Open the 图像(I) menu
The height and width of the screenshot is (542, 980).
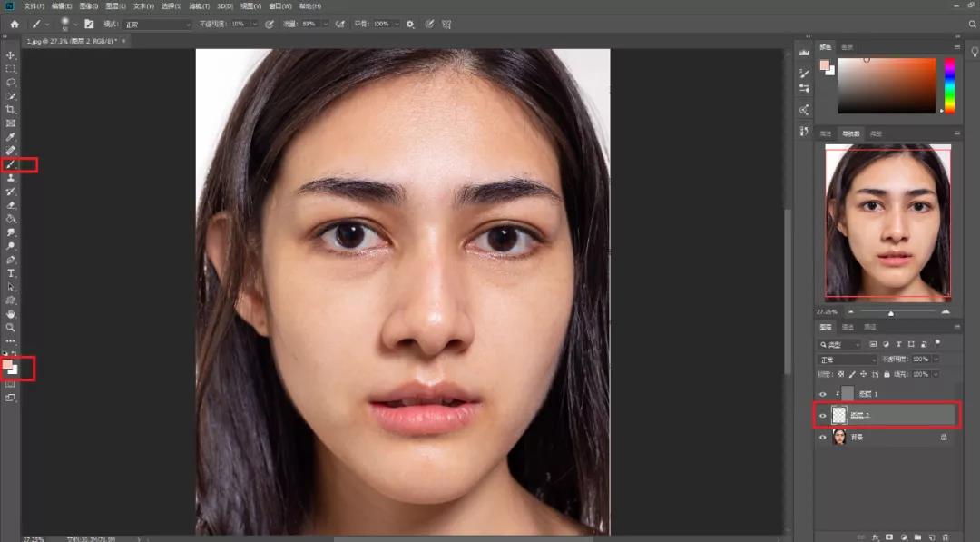click(x=88, y=6)
